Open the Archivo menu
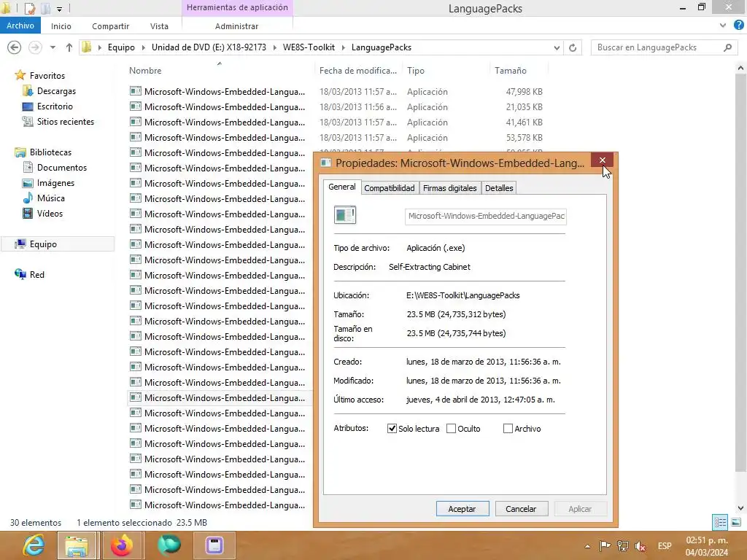 20,26
